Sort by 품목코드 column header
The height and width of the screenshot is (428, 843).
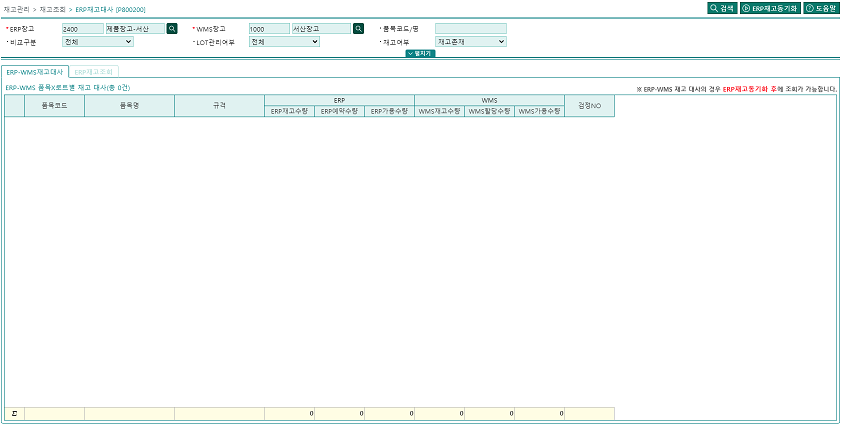(x=54, y=106)
